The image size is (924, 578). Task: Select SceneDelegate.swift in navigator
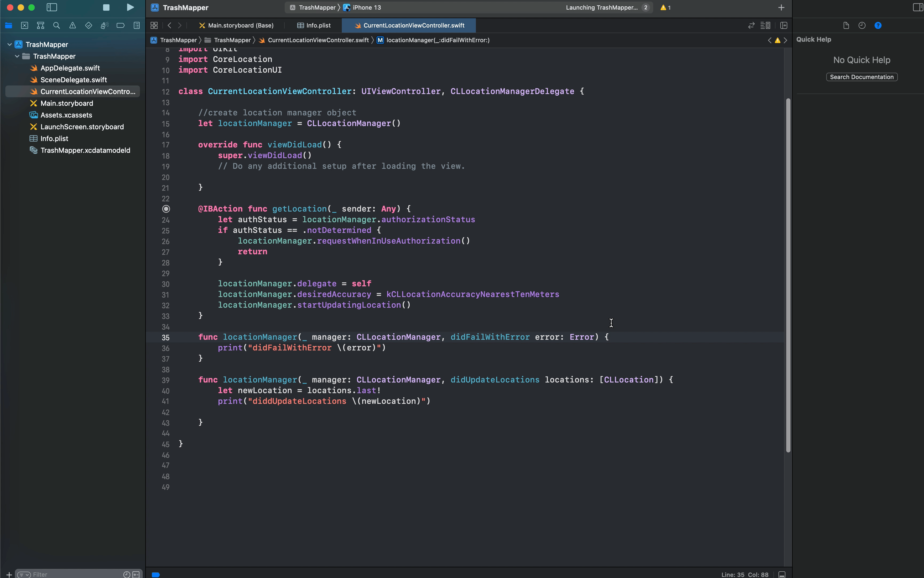(74, 80)
